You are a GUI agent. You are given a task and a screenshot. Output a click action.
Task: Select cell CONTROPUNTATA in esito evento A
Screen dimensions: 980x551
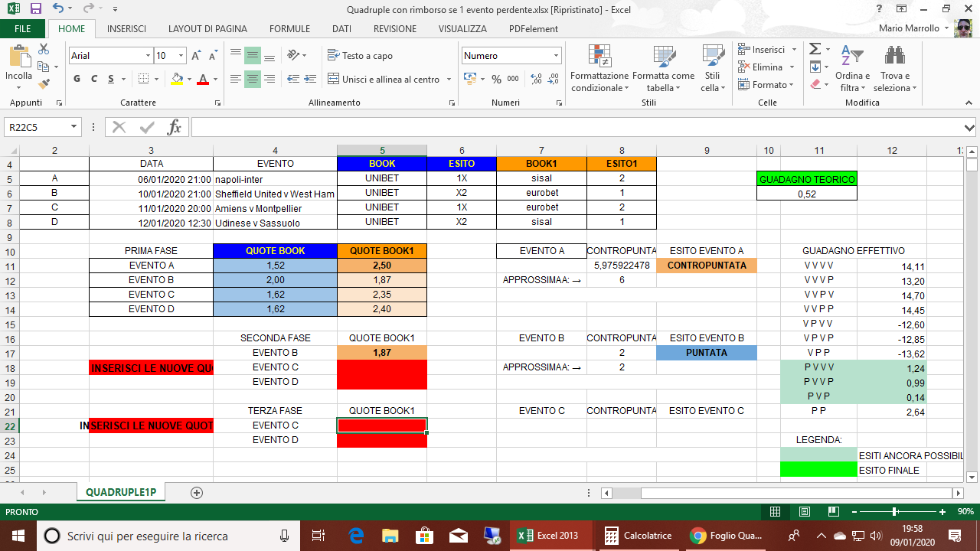tap(707, 266)
